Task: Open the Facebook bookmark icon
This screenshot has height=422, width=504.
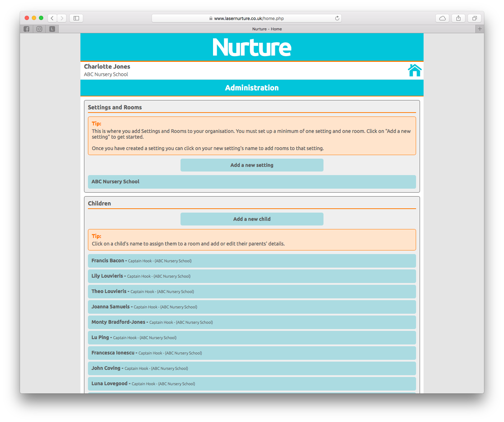Action: [x=26, y=29]
